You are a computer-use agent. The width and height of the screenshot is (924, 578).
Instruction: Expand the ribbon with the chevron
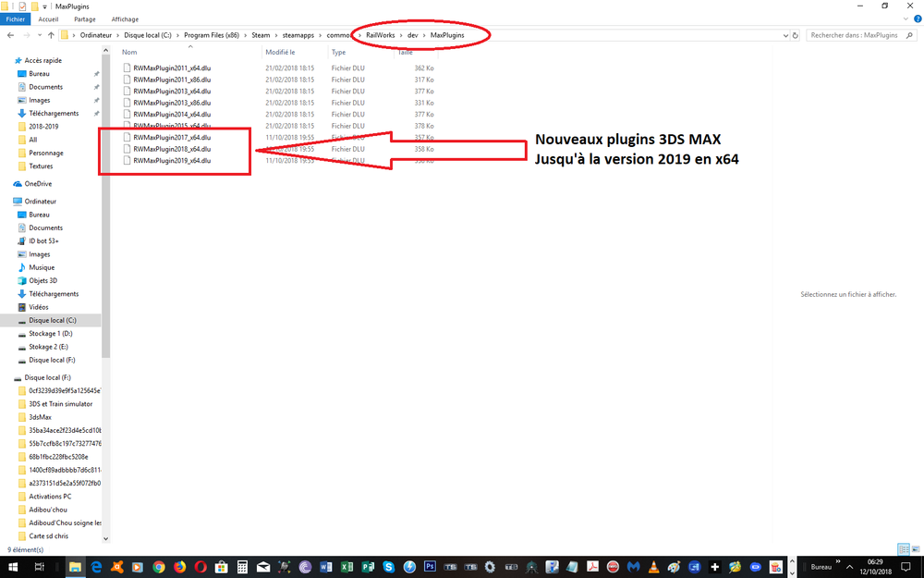(906, 18)
